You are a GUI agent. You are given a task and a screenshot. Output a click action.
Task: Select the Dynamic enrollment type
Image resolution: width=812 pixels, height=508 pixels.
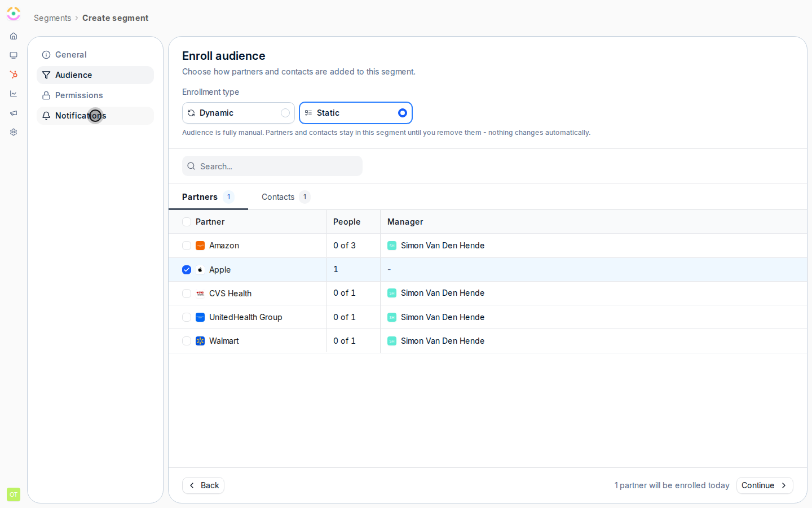(239, 113)
